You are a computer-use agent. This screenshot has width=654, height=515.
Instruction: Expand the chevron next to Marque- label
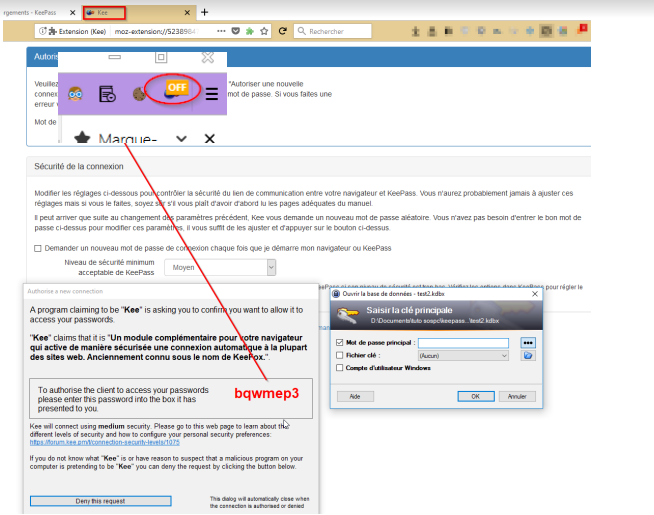(x=181, y=139)
